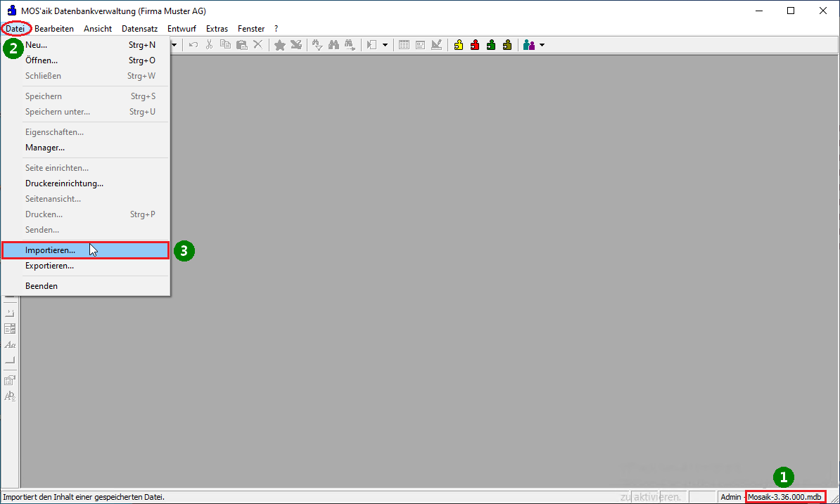Open the Extras menu
This screenshot has height=504, width=840.
(217, 29)
